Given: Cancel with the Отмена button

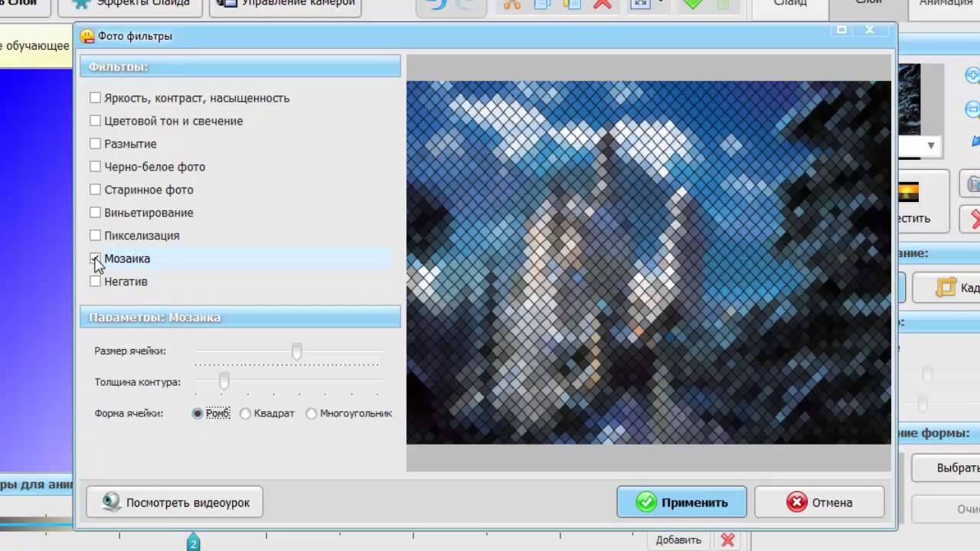Looking at the screenshot, I should pos(819,503).
